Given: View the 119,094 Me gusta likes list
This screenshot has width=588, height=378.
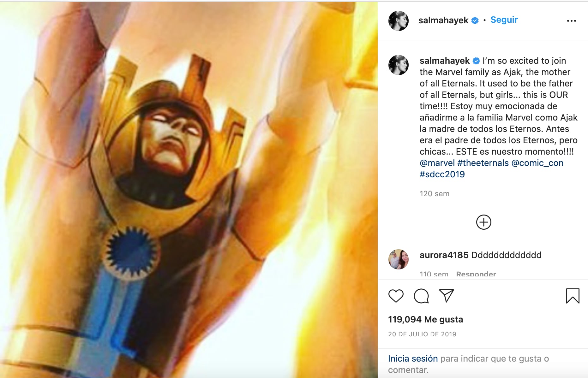Looking at the screenshot, I should [x=425, y=320].
